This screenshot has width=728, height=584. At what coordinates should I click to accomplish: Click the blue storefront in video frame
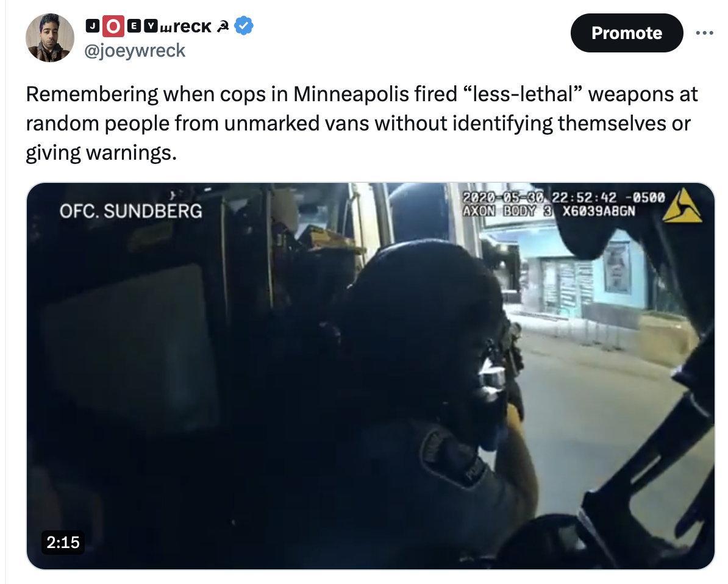click(x=583, y=274)
